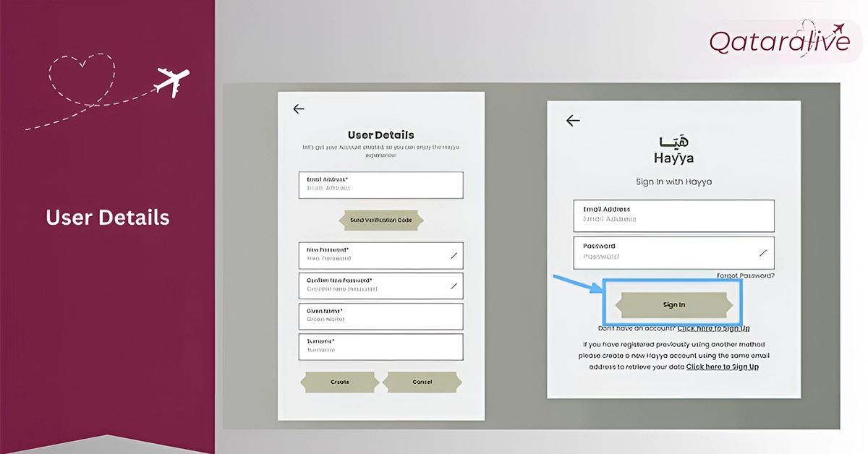Click the Cancel button
The image size is (868, 454).
click(x=422, y=382)
